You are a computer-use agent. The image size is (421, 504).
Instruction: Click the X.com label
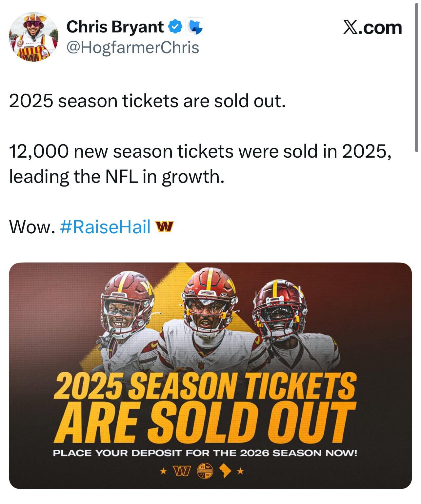tap(372, 27)
